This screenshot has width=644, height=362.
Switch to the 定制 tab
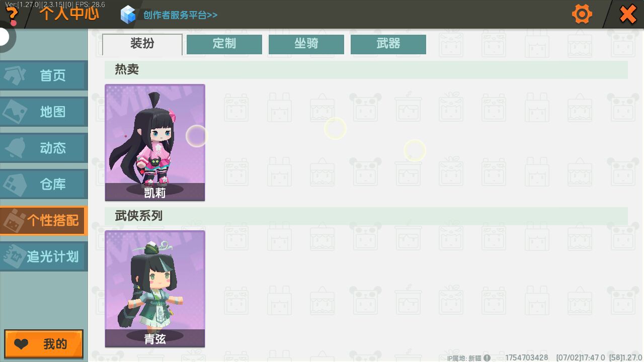pyautogui.click(x=224, y=44)
